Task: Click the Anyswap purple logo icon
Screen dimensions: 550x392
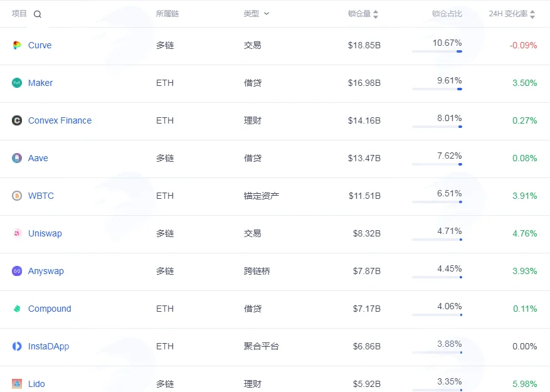Action: pos(17,271)
